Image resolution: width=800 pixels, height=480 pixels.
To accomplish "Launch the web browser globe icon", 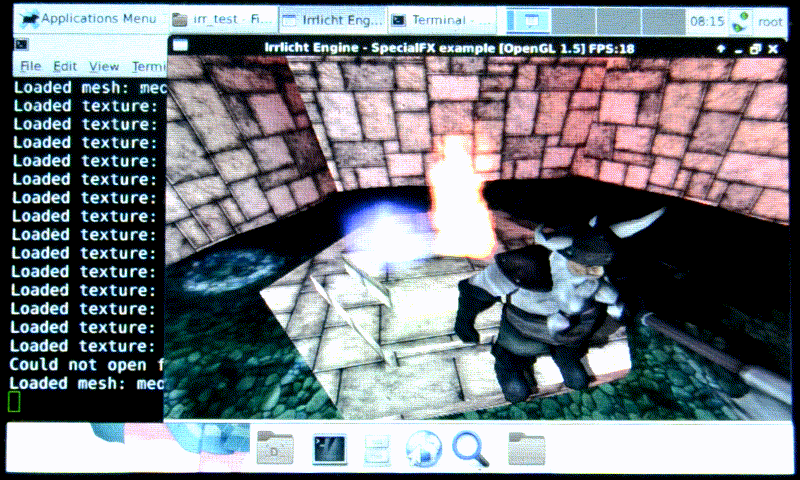I will [423, 449].
